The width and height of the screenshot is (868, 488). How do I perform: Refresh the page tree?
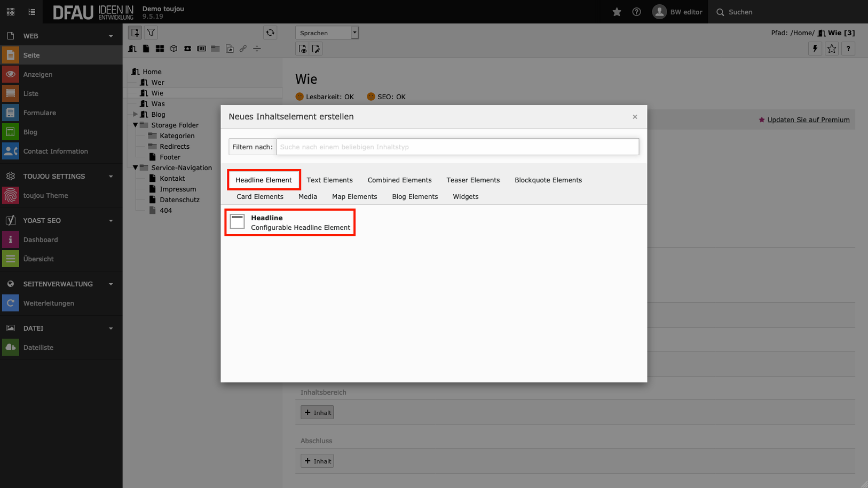tap(270, 33)
